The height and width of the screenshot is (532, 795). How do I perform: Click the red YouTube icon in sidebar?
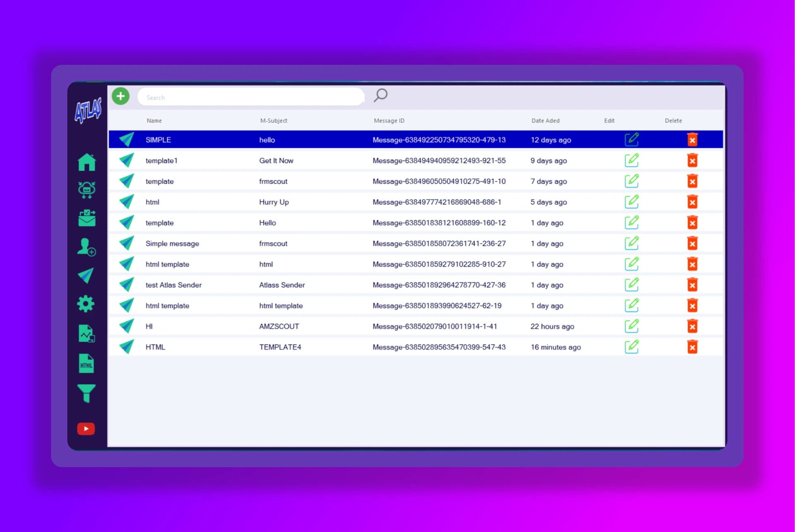[86, 429]
